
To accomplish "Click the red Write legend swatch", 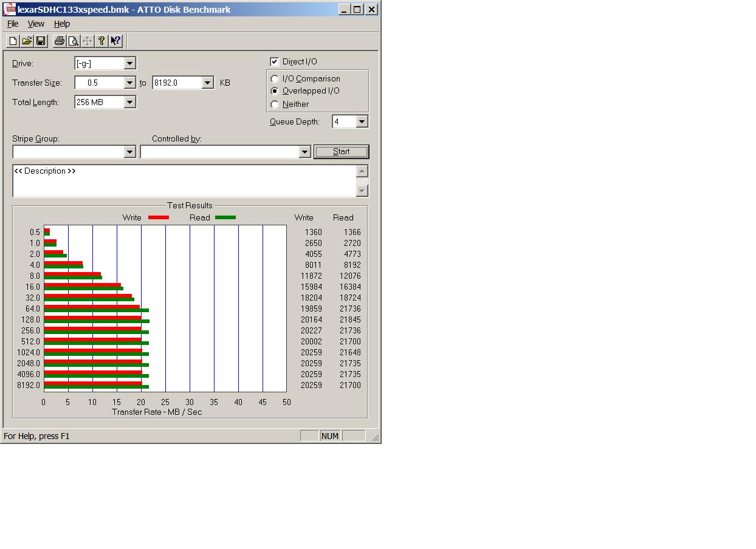I will 159,217.
